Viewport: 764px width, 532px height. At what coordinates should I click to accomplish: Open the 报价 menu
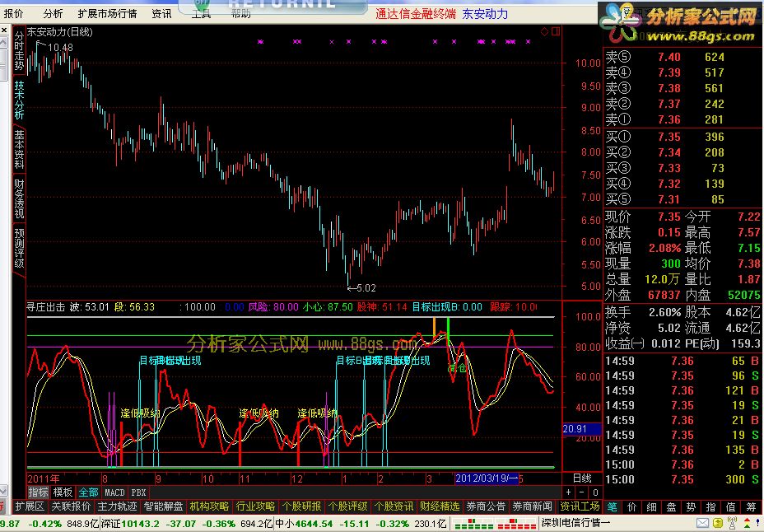point(14,14)
